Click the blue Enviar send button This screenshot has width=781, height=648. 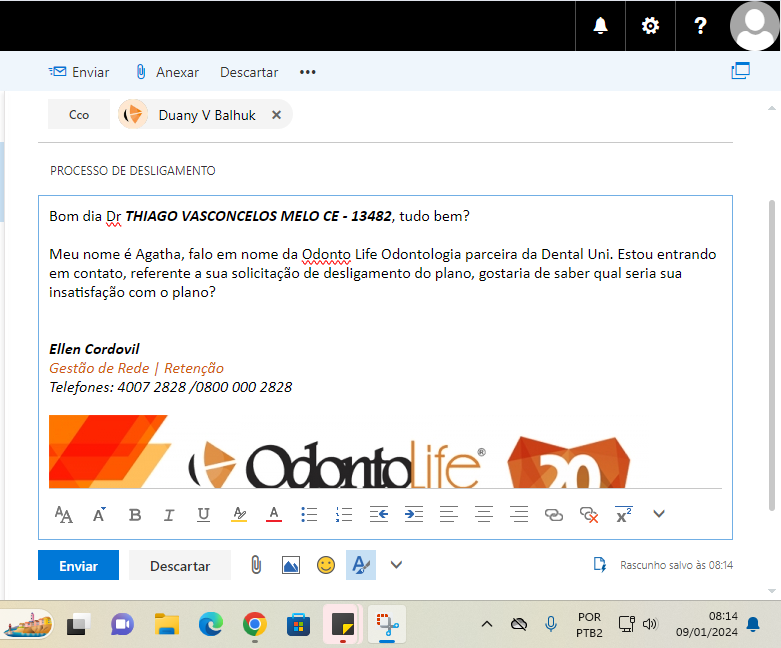coord(78,565)
